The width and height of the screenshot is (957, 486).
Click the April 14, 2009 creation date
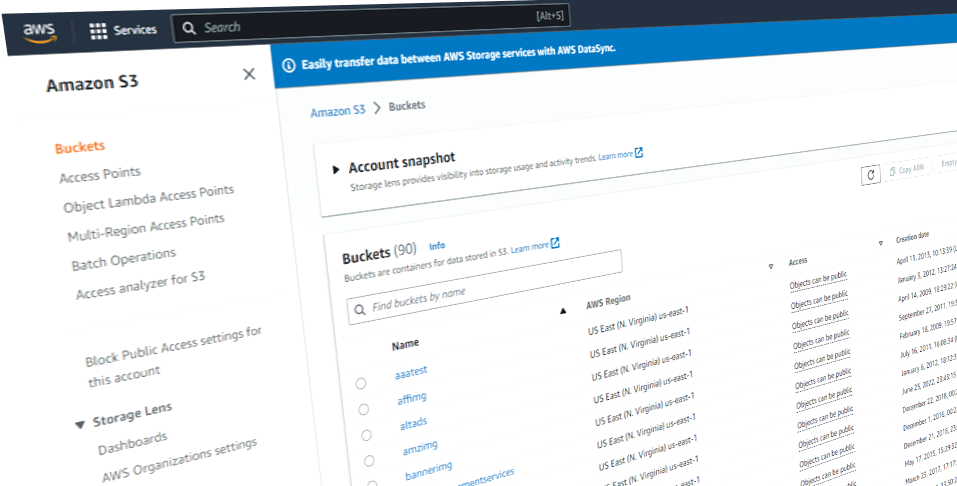tap(928, 293)
